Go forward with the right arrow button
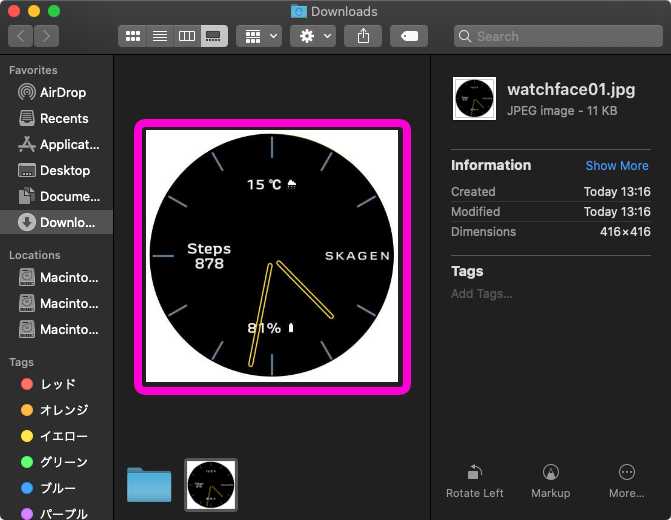The width and height of the screenshot is (671, 520). point(46,36)
